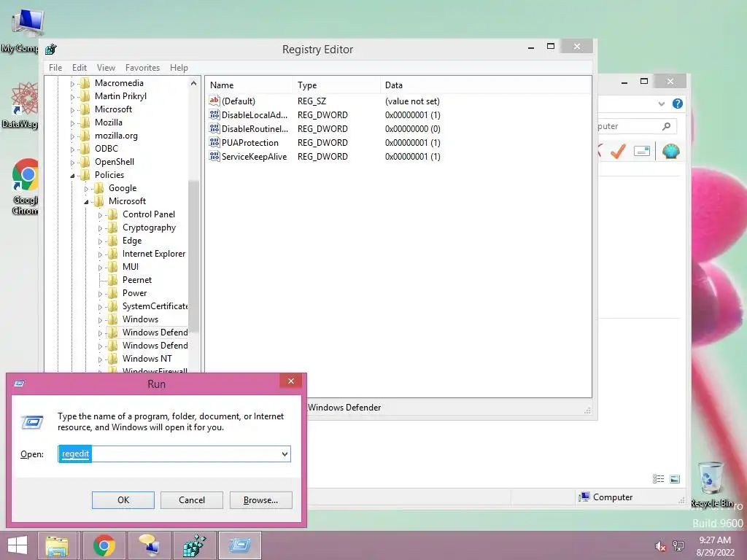Open the Recycle Bin desktop icon
This screenshot has height=560, width=747.
(x=711, y=484)
